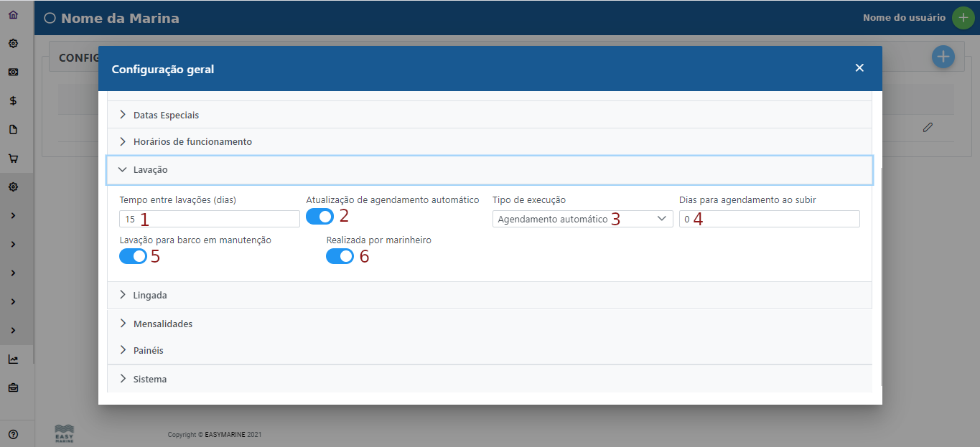Viewport: 980px width, 447px height.
Task: Select the settings gear icon in the sidebar
Action: coord(12,43)
